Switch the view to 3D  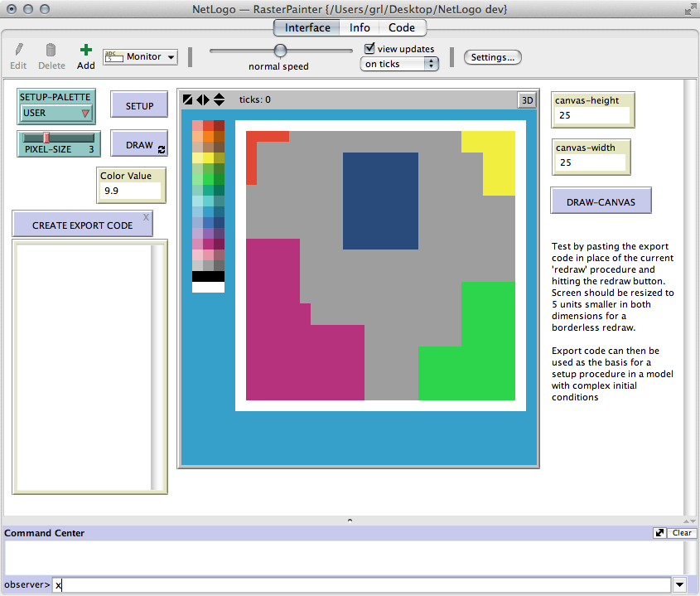click(527, 100)
